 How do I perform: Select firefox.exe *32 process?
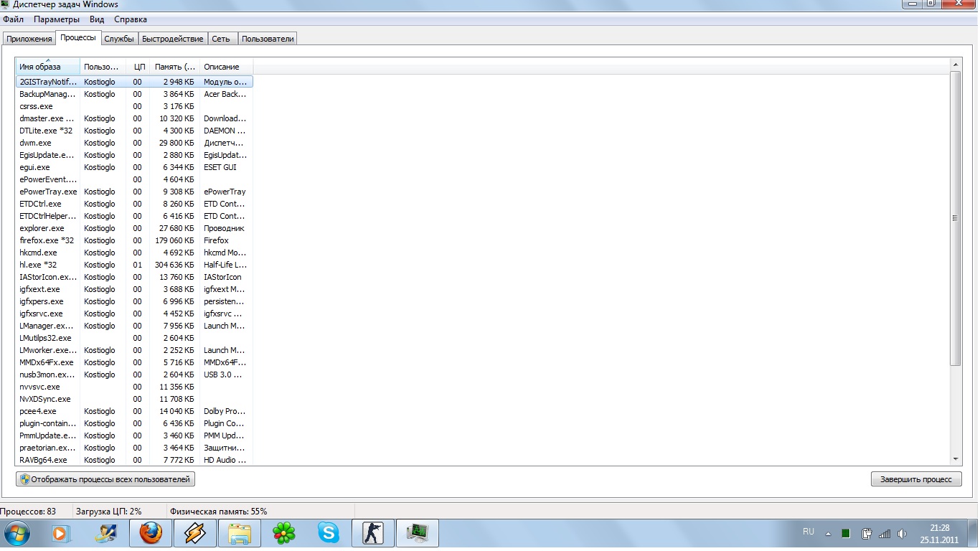pos(134,240)
